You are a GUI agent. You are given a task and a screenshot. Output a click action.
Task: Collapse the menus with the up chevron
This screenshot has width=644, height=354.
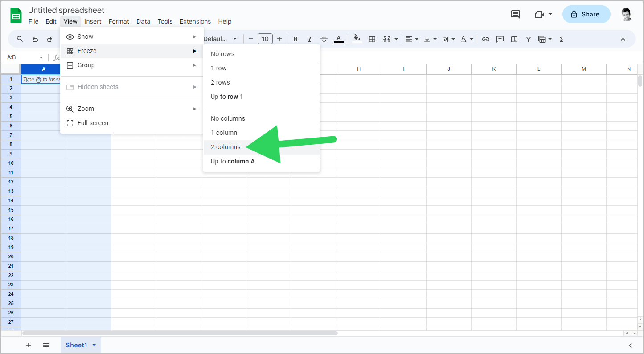point(623,39)
